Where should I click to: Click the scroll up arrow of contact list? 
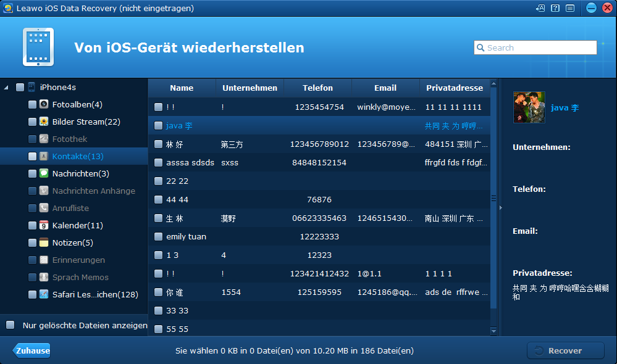493,83
